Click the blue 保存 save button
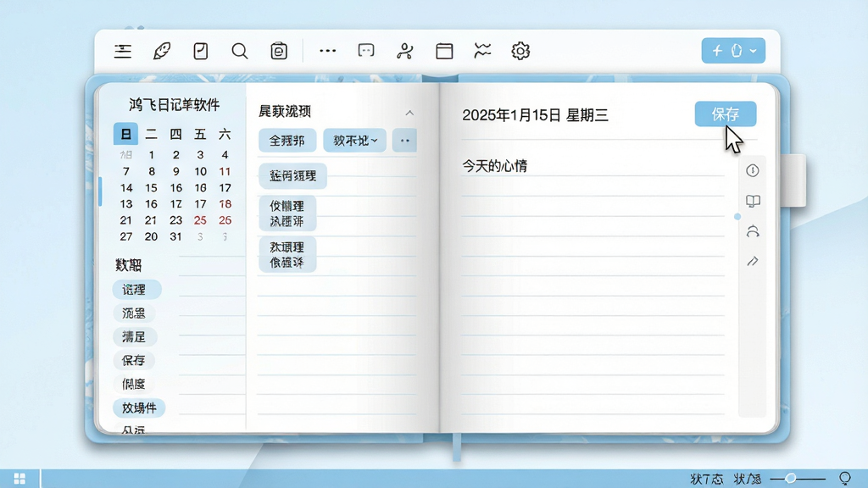Image resolution: width=868 pixels, height=488 pixels. [x=726, y=114]
